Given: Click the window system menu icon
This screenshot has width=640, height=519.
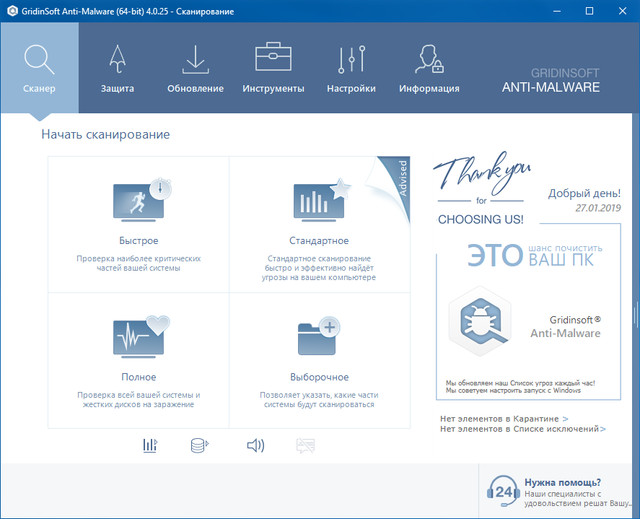Looking at the screenshot, I should click(x=12, y=10).
